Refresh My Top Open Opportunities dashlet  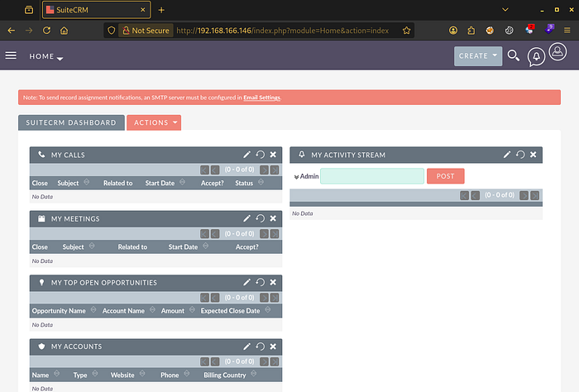[260, 282]
